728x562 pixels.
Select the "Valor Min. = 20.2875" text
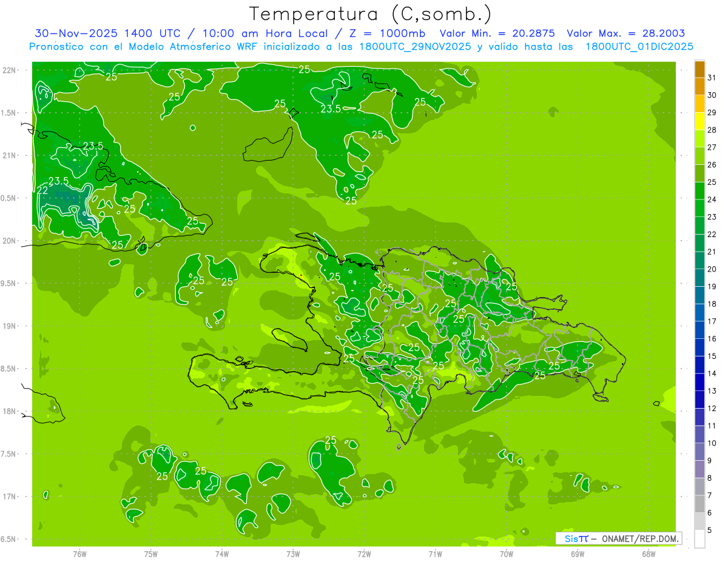497,34
